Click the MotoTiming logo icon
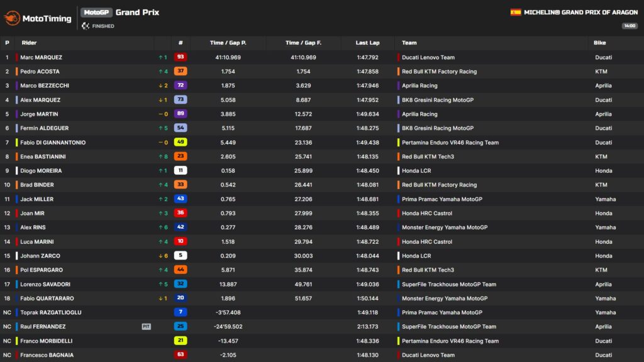 tap(12, 18)
